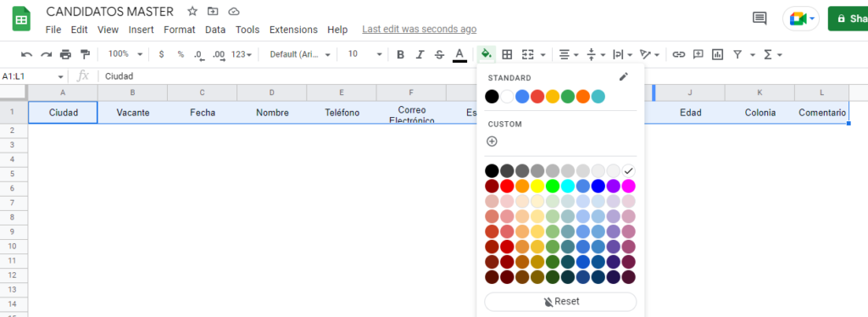868x317 pixels.
Task: Open the 'Last edit was seconds ago' link
Action: tap(419, 30)
